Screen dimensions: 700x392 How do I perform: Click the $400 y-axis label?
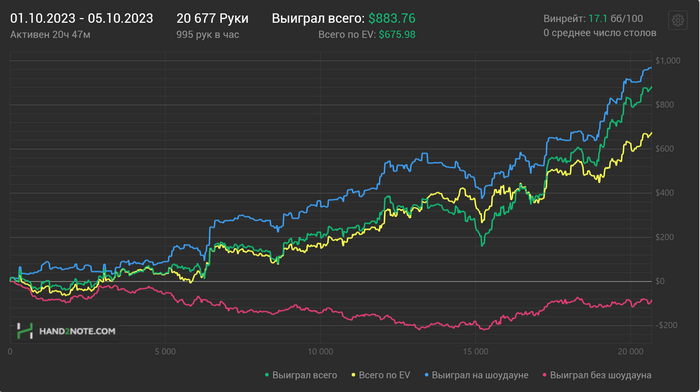point(665,193)
